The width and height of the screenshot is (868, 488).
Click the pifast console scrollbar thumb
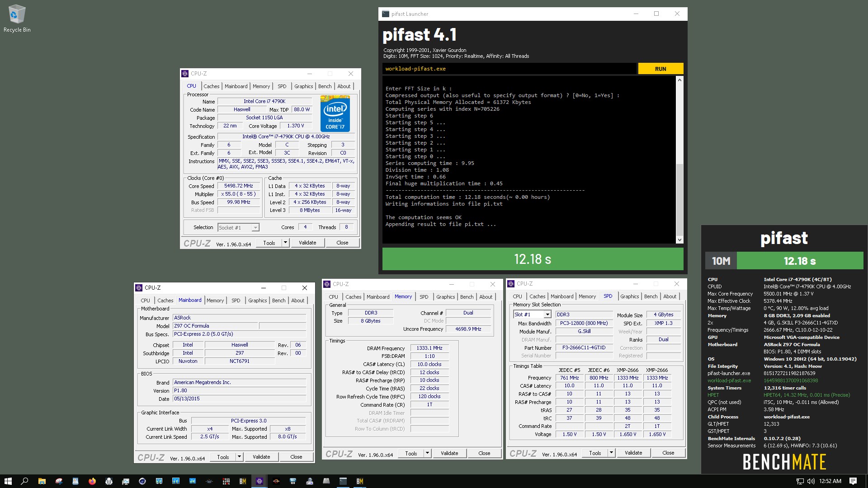point(679,199)
